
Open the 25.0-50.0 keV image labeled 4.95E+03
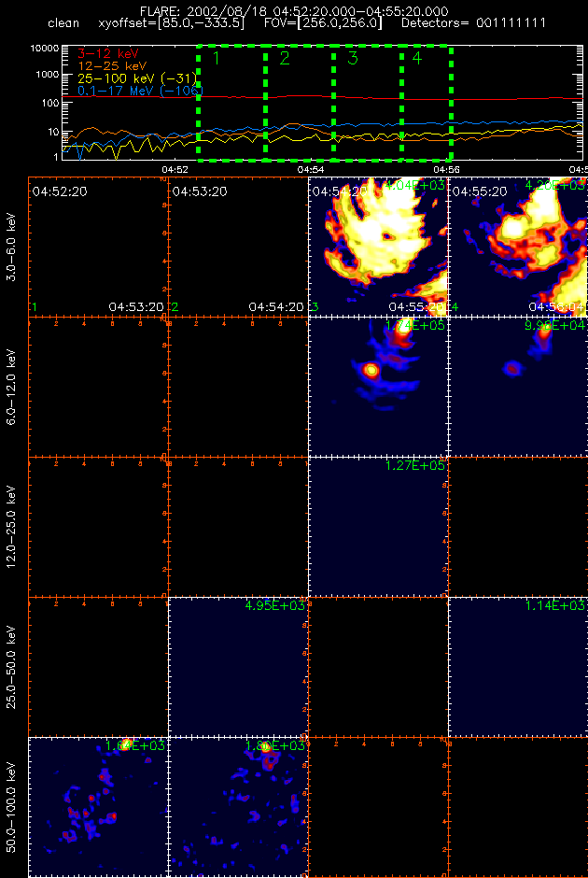238,667
